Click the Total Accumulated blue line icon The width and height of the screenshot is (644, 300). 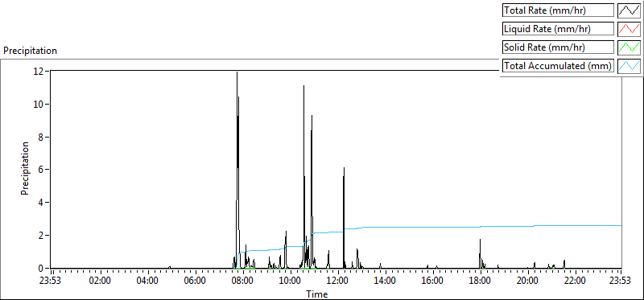coord(630,65)
